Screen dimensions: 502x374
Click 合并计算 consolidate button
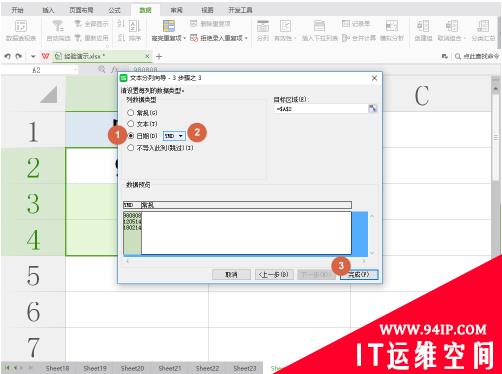pyautogui.click(x=359, y=38)
